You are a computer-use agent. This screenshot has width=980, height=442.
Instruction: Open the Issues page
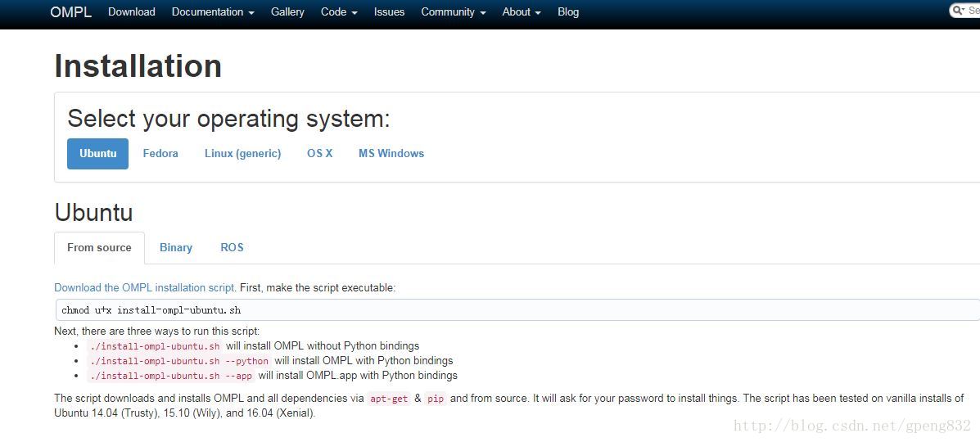tap(389, 12)
